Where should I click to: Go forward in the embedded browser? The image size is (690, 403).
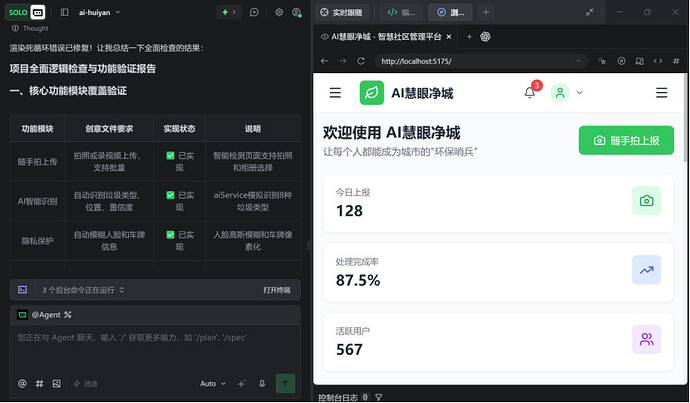[343, 61]
